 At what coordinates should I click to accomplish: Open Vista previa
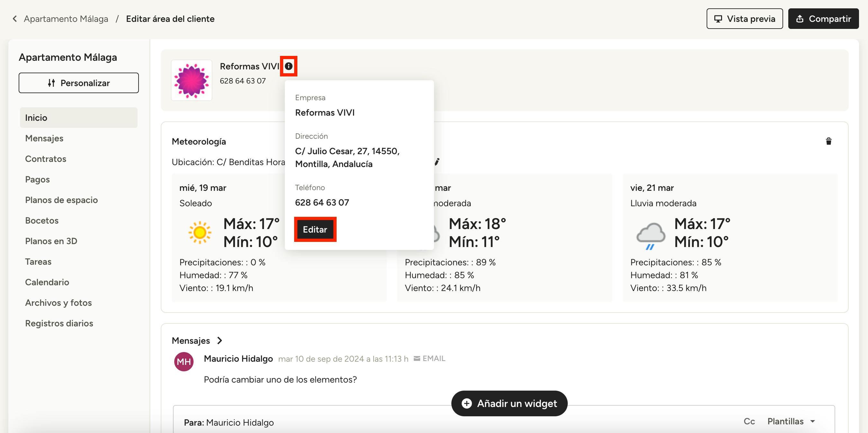[x=744, y=19]
